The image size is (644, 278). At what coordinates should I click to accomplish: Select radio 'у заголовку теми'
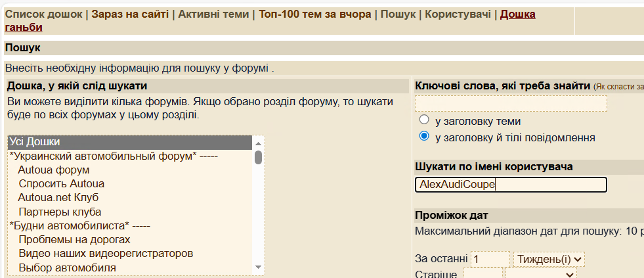pyautogui.click(x=424, y=120)
